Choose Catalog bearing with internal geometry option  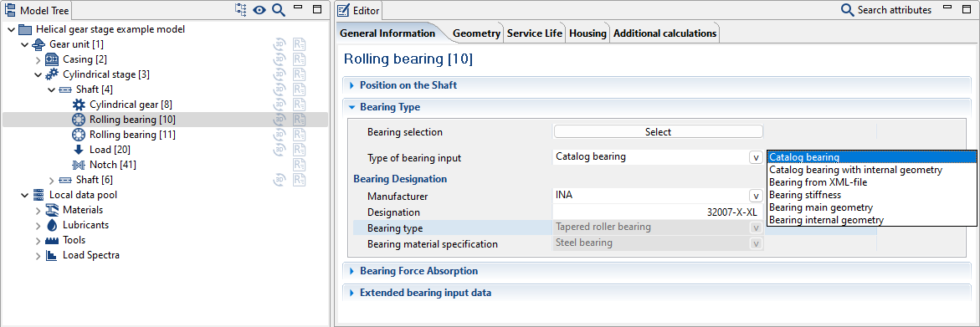(x=872, y=170)
